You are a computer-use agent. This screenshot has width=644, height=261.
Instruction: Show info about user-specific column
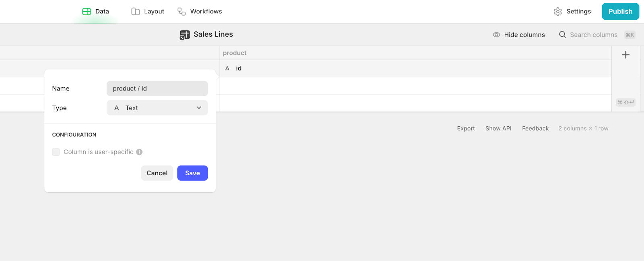(x=139, y=152)
